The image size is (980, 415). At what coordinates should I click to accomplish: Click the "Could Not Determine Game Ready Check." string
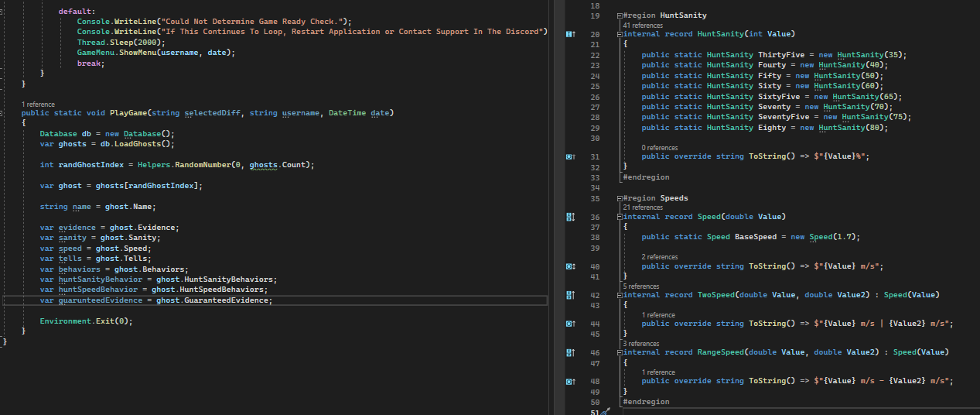click(x=251, y=21)
